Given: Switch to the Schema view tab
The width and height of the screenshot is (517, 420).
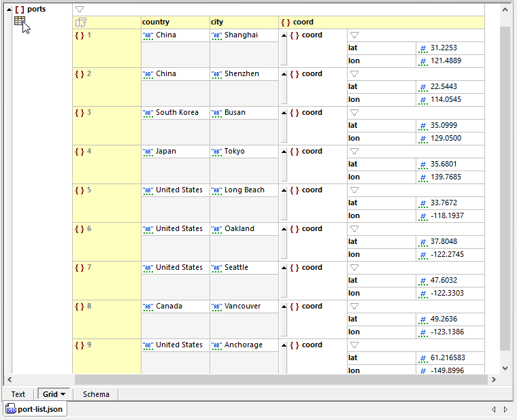Looking at the screenshot, I should [x=96, y=394].
